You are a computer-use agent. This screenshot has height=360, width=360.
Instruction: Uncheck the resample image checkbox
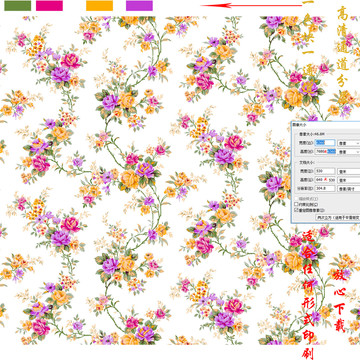296,210
